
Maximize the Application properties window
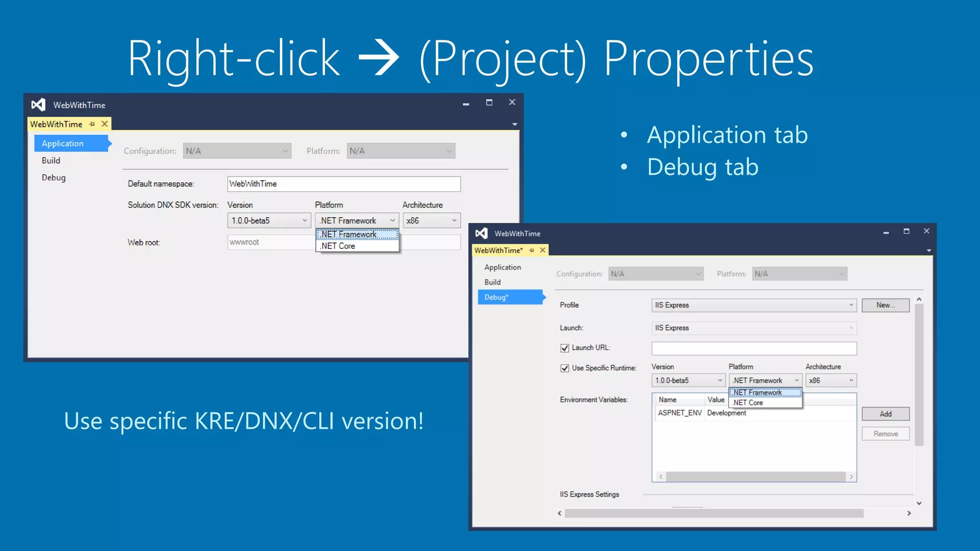coord(489,102)
